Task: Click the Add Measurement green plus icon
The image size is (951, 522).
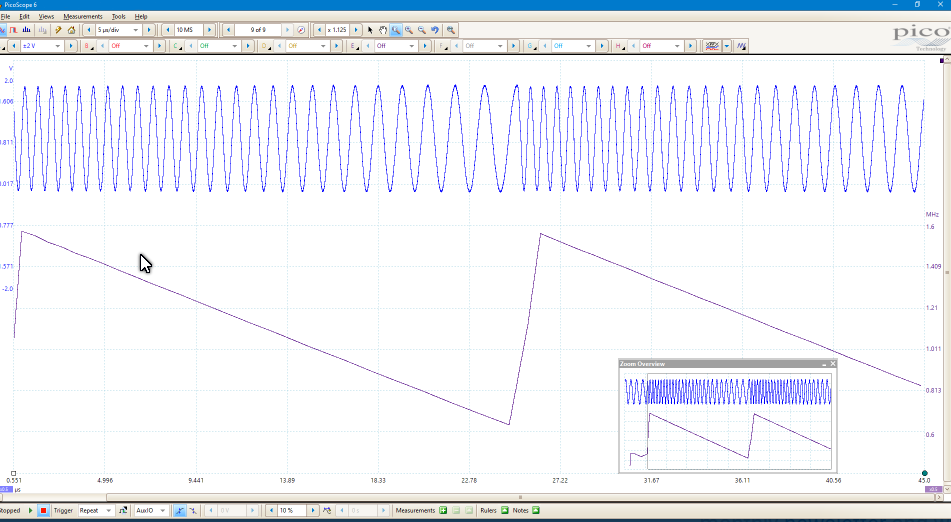Action: tap(443, 510)
